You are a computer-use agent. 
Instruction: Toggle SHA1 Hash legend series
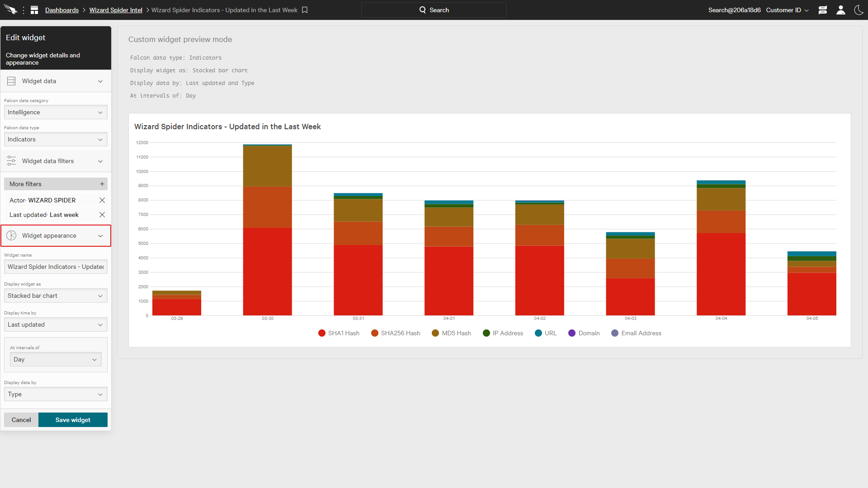click(339, 333)
